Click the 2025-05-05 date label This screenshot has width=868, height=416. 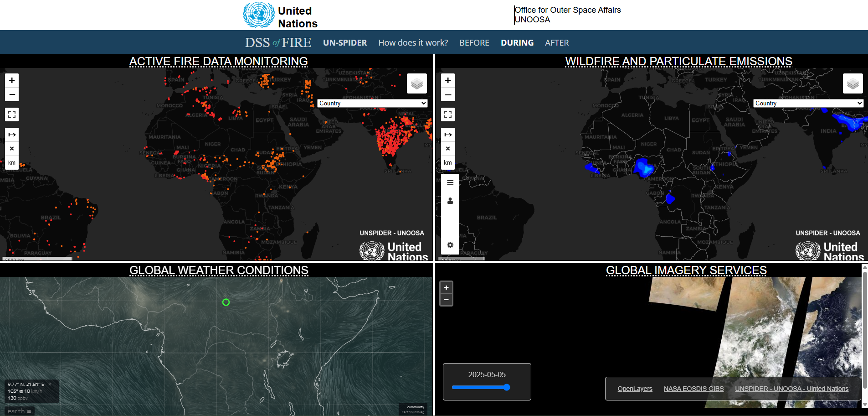coord(487,374)
